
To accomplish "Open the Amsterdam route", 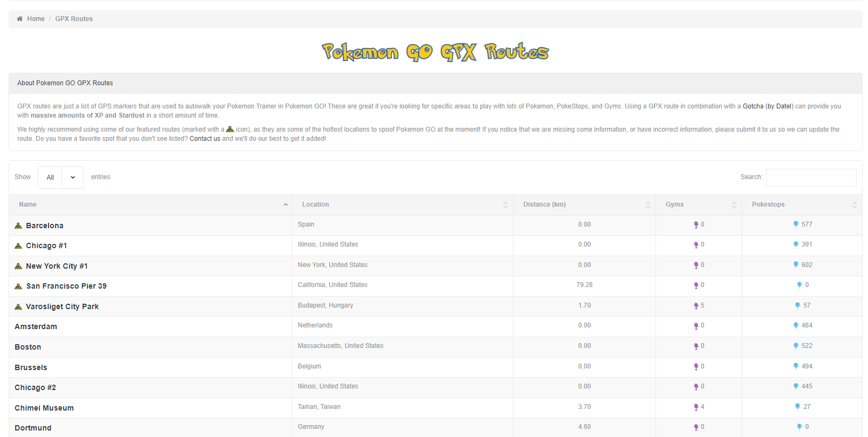I will [x=36, y=327].
